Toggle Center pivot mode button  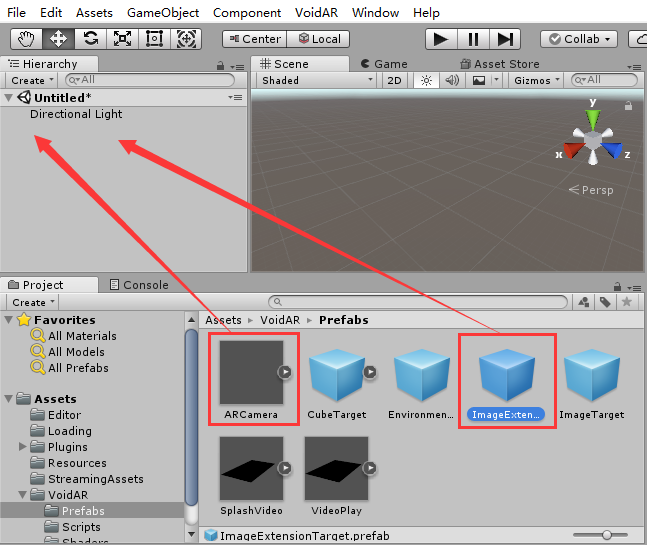pos(254,39)
